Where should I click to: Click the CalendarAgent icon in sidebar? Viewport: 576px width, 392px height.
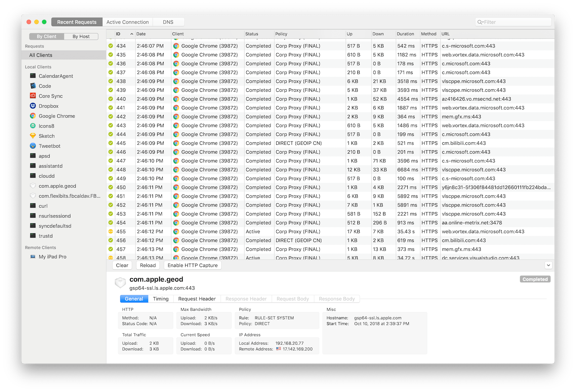pos(33,76)
